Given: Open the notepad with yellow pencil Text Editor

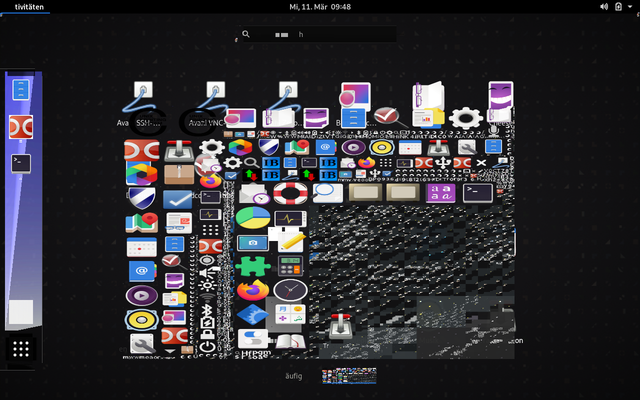Looking at the screenshot, I should [291, 242].
